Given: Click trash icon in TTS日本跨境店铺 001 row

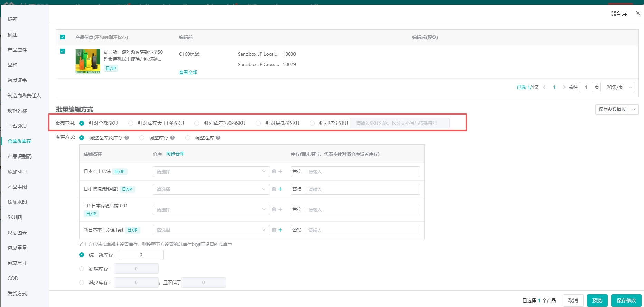Looking at the screenshot, I should tap(274, 209).
